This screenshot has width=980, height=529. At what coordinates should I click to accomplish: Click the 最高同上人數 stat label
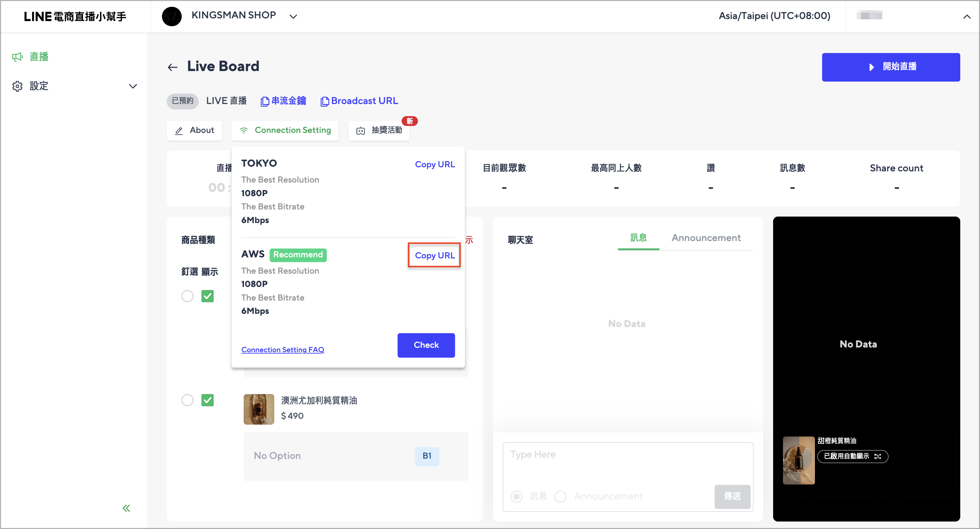[x=616, y=168]
